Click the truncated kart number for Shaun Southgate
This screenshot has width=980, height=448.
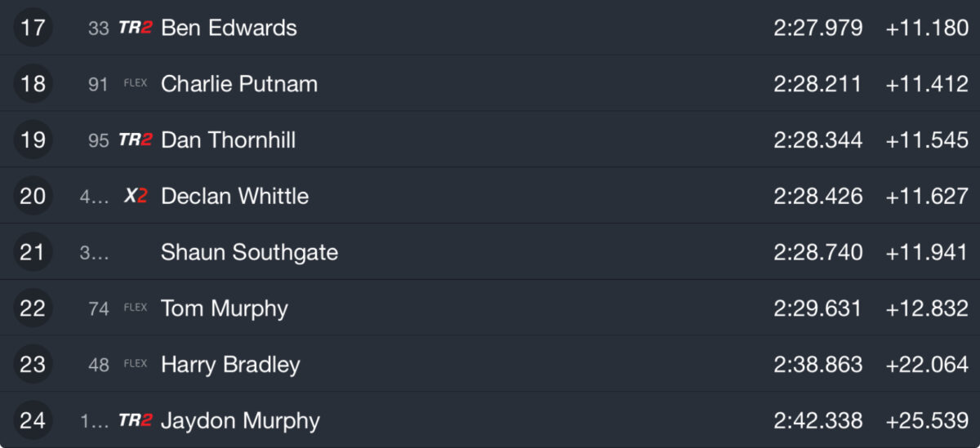pyautogui.click(x=94, y=253)
